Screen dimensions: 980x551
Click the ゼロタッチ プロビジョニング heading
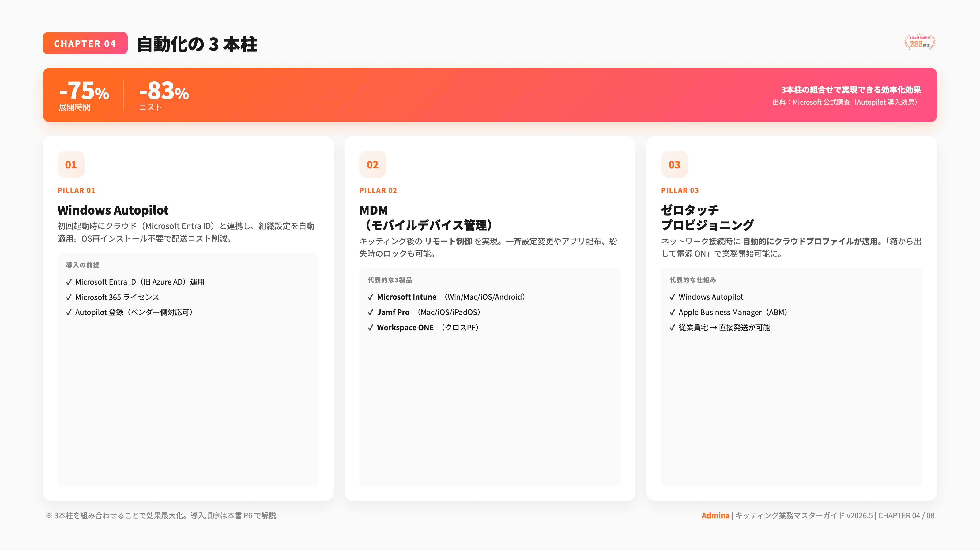[708, 218]
